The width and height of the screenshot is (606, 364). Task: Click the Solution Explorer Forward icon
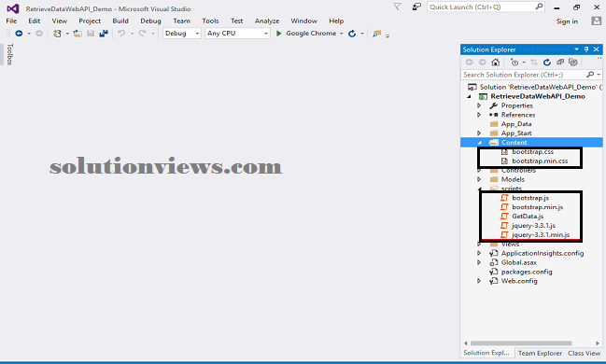pos(483,63)
